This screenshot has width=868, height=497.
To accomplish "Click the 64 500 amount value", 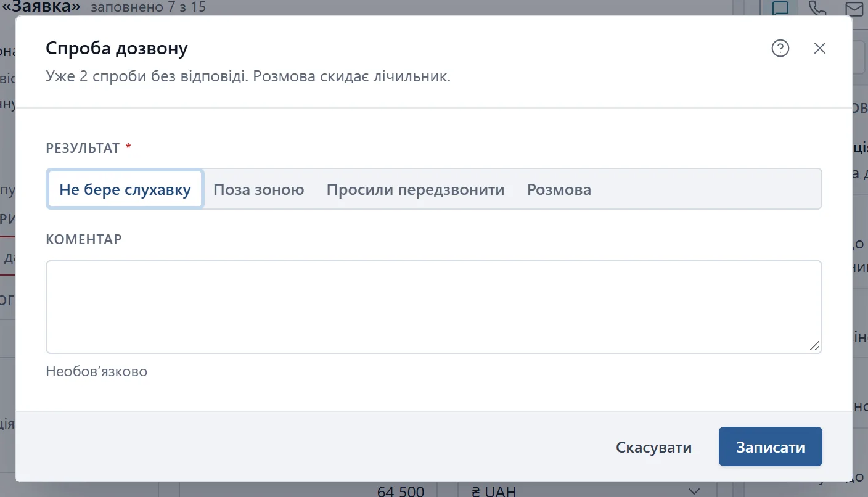I will pos(401,491).
